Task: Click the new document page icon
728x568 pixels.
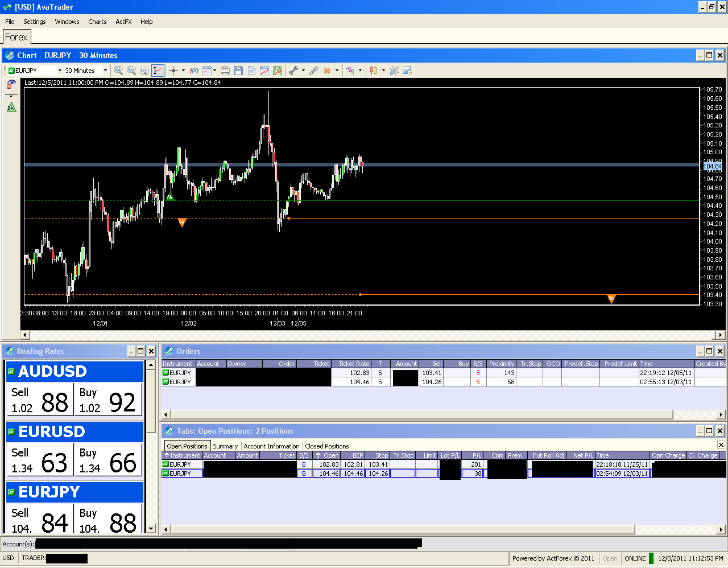Action: click(251, 71)
